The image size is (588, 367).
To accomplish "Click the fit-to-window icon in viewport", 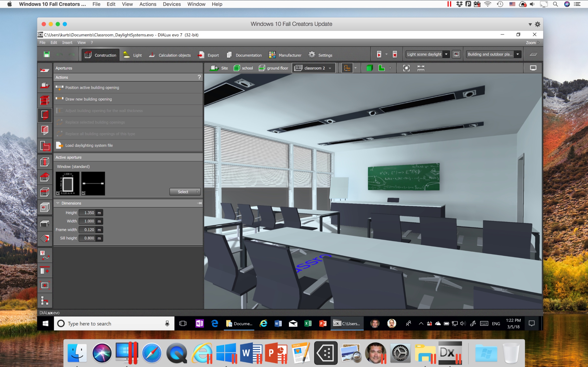I will (406, 68).
